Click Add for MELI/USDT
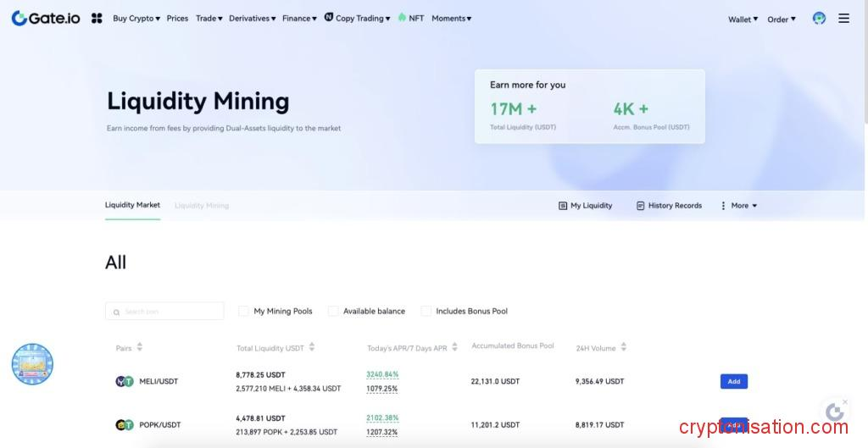 click(734, 382)
